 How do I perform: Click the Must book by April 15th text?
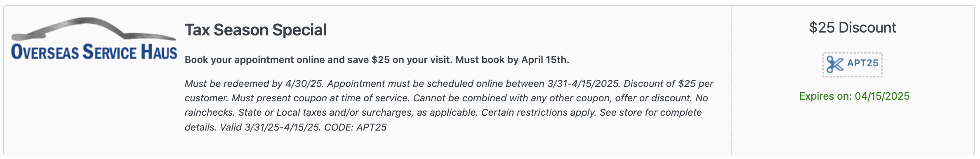coord(512,60)
